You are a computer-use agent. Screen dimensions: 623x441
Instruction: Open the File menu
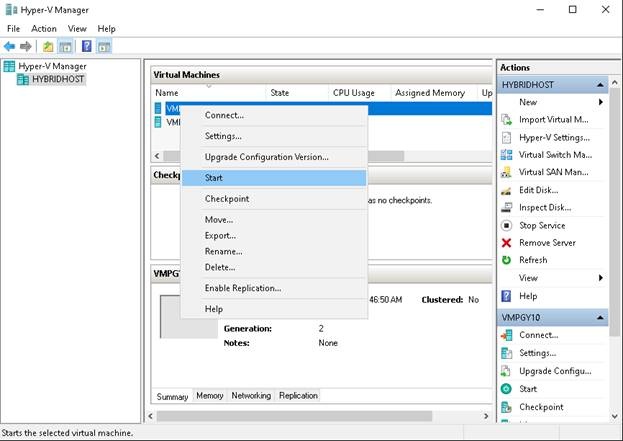point(14,29)
